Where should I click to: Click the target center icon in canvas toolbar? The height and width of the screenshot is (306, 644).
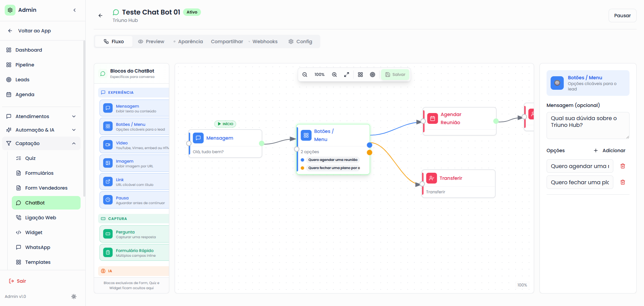click(372, 75)
